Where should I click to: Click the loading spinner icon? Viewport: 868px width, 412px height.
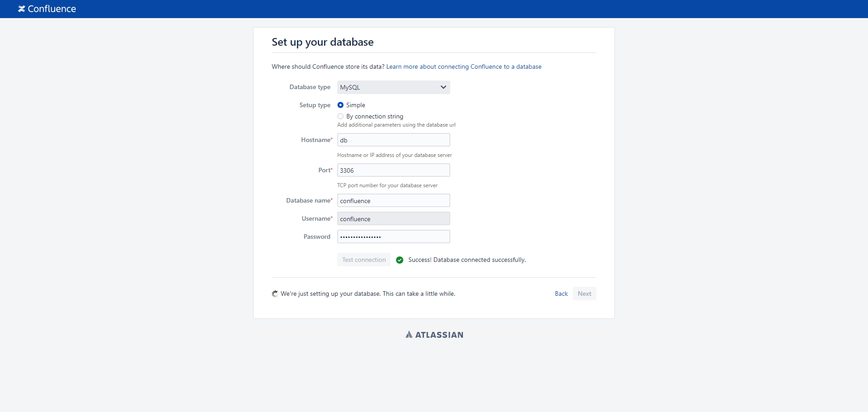coord(275,294)
